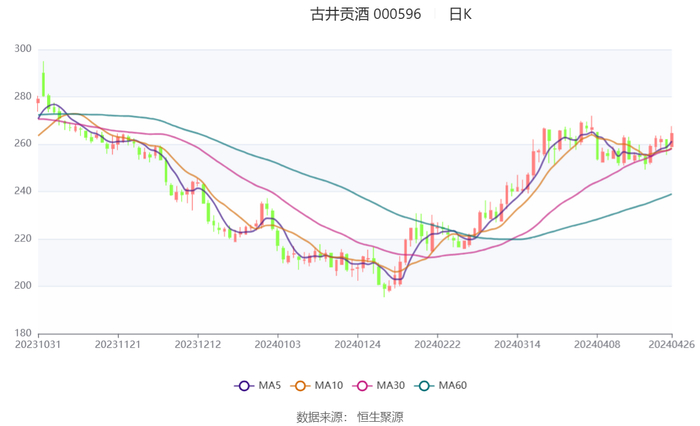This screenshot has width=700, height=426.
Task: Click the 20240124 x-axis date label
Action: (358, 345)
